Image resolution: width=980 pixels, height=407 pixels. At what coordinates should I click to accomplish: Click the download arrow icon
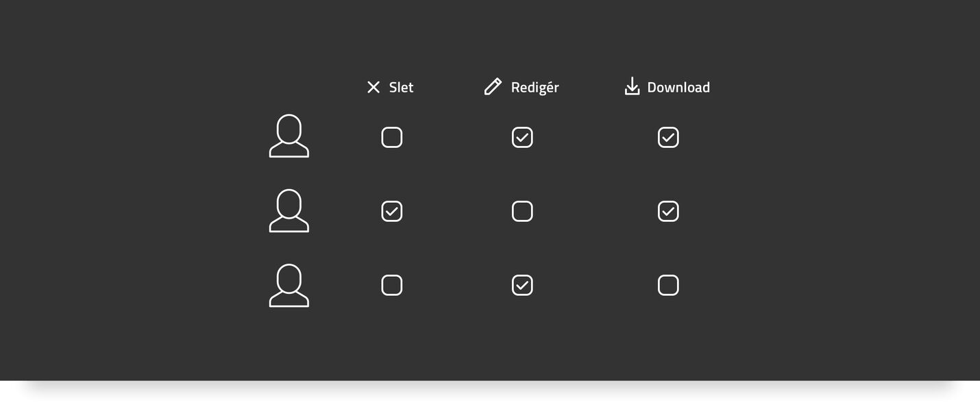click(x=632, y=86)
